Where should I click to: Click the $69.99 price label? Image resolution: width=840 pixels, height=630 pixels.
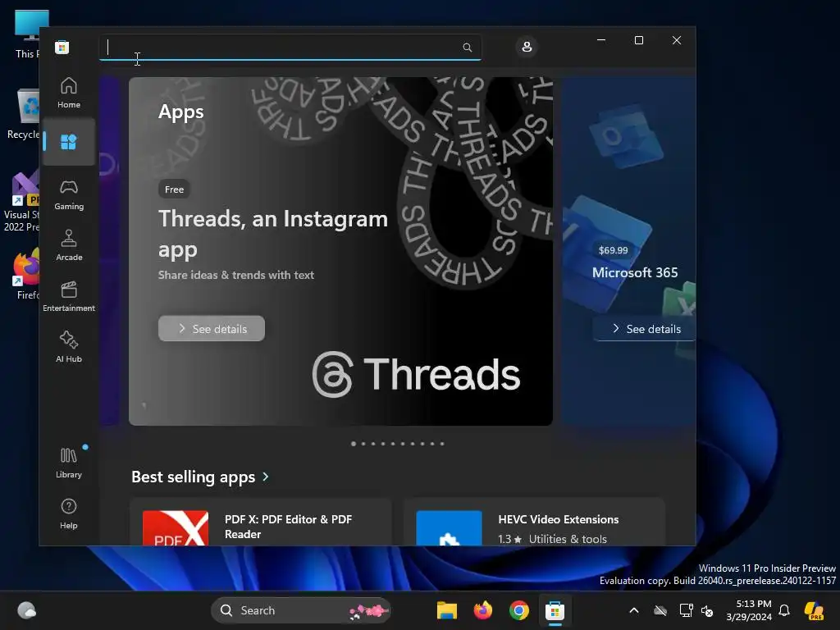coord(613,250)
